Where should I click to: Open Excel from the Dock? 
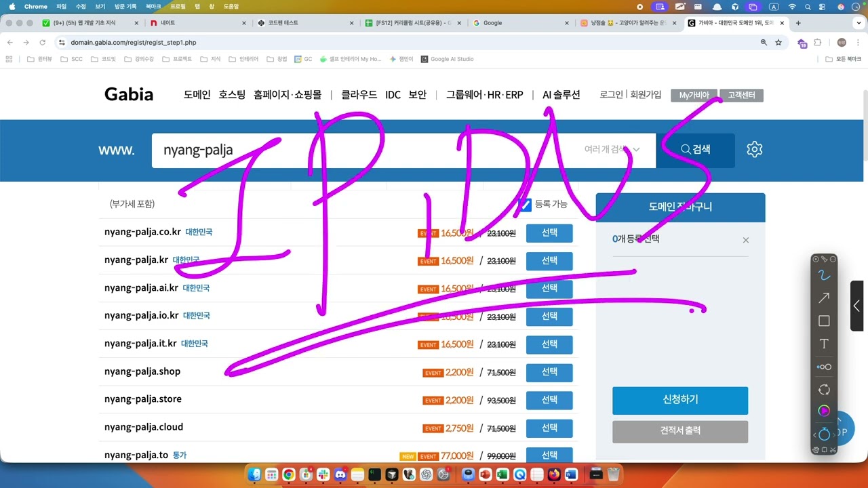[502, 474]
